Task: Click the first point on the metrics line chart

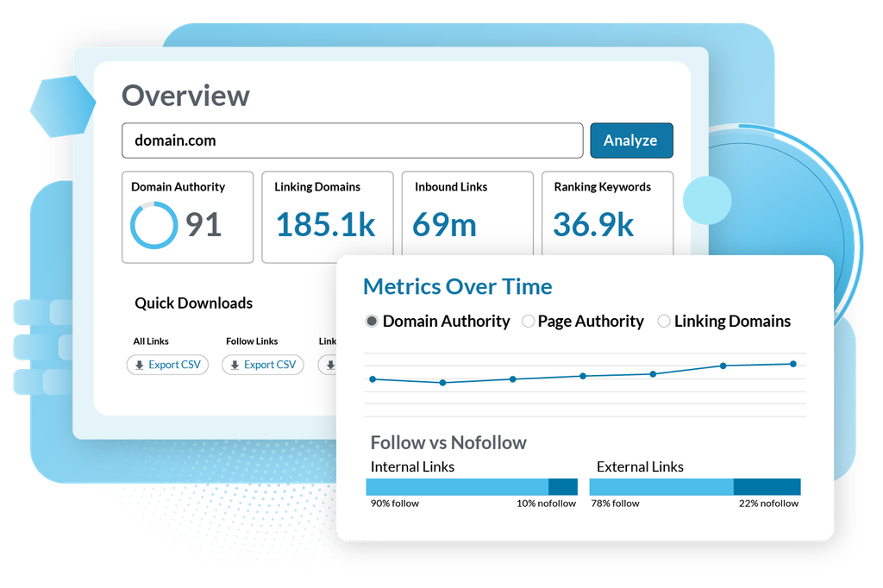Action: (373, 379)
